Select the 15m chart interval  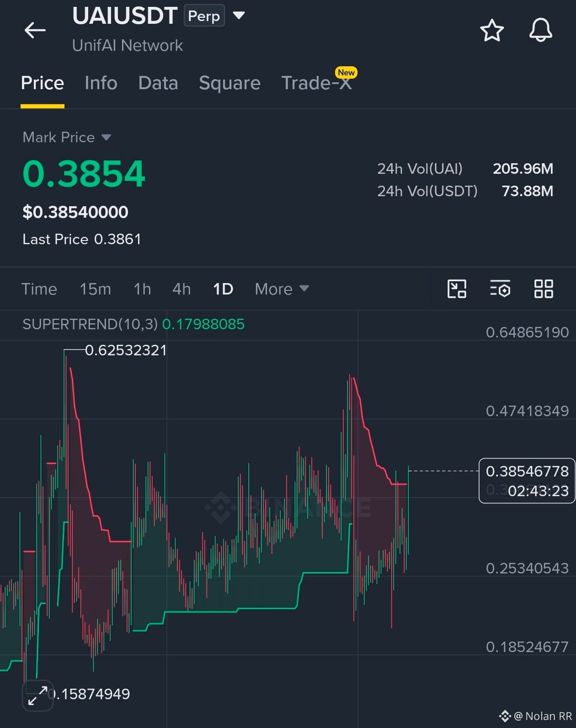tap(95, 289)
